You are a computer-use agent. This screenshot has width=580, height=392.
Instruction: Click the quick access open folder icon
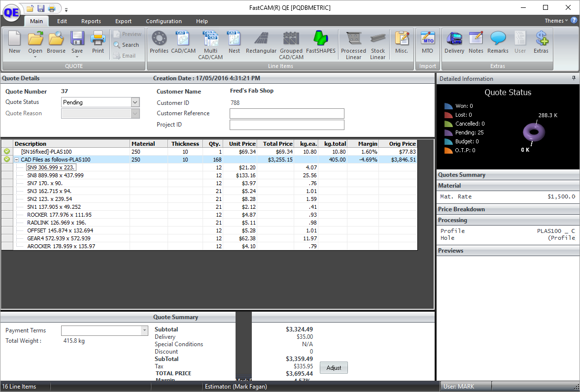pos(31,8)
